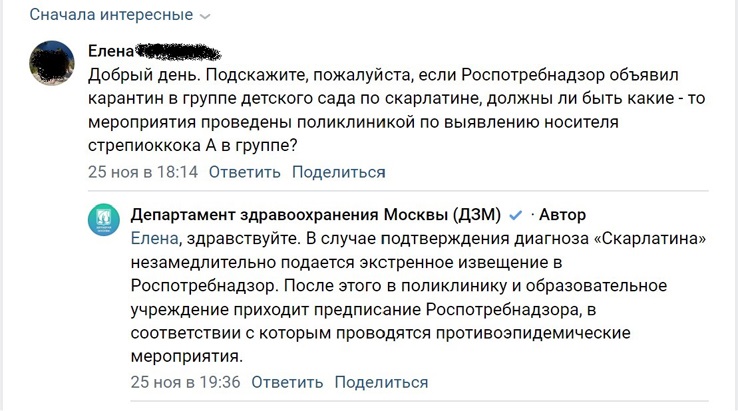738x411 pixels.
Task: Click timestamp "25 ноя в 18:14"
Action: (x=143, y=172)
